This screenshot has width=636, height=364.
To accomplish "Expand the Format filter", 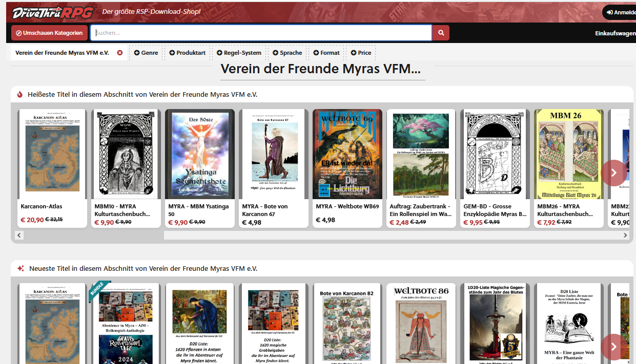I will pos(326,53).
